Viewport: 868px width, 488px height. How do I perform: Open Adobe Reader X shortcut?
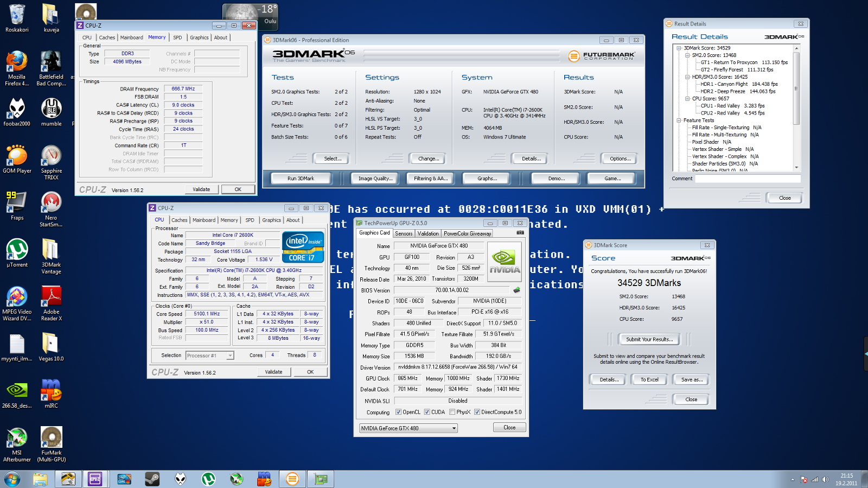(x=51, y=303)
